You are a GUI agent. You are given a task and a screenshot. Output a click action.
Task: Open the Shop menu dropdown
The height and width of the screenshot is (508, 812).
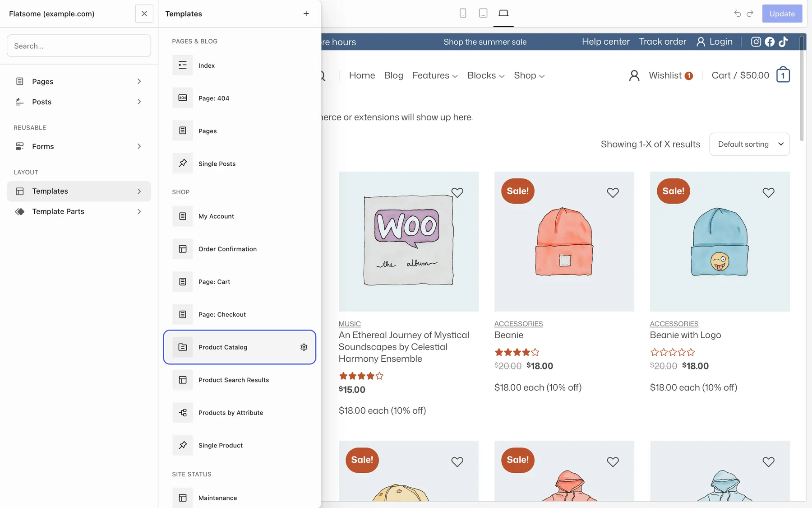tap(529, 75)
